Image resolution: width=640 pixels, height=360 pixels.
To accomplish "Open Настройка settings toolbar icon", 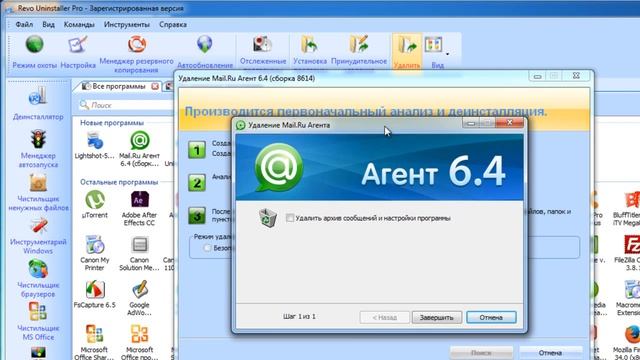I will click(x=78, y=52).
